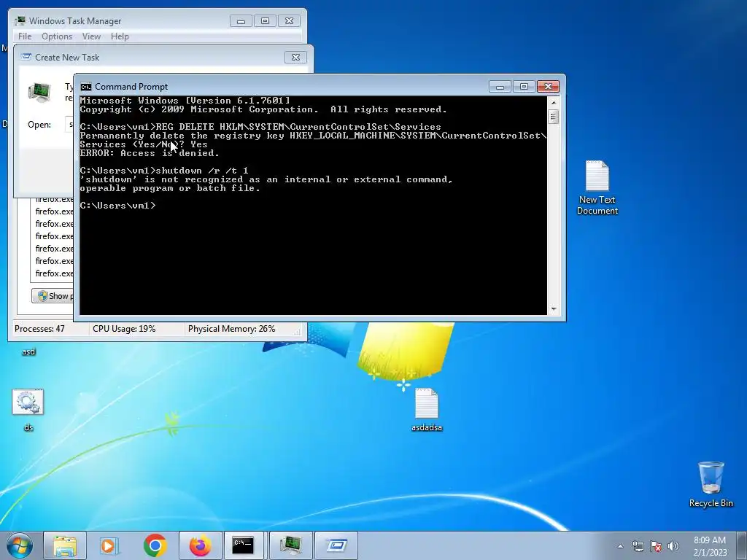This screenshot has width=747, height=560.
Task: Open the Options menu in Task Manager
Action: coord(57,36)
